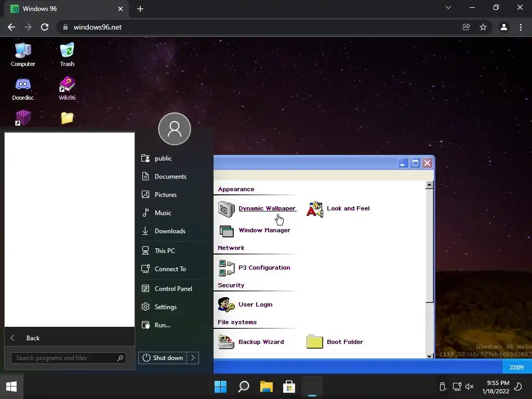Click the Shut down button
The height and width of the screenshot is (399, 532).
click(x=163, y=358)
